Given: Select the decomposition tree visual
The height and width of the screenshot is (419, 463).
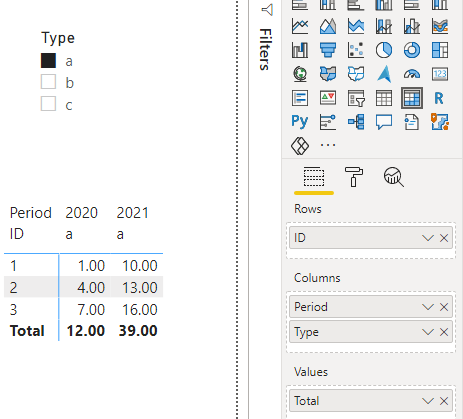Looking at the screenshot, I should (356, 122).
